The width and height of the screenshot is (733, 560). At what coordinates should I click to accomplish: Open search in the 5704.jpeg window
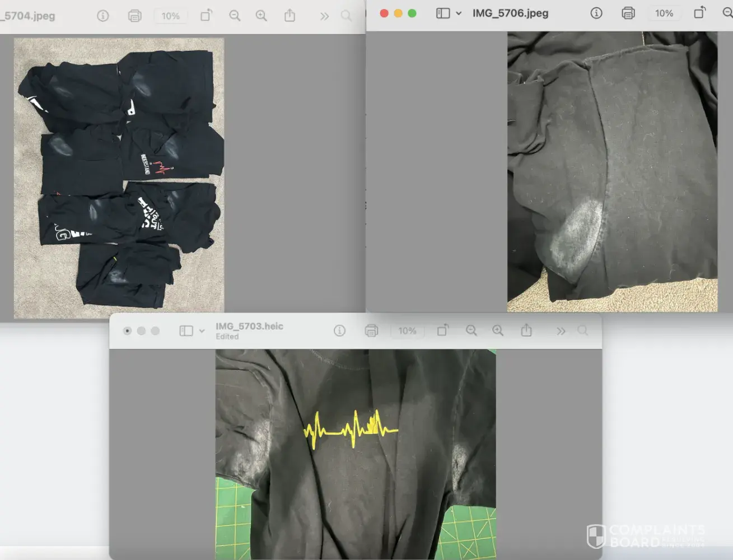[347, 16]
